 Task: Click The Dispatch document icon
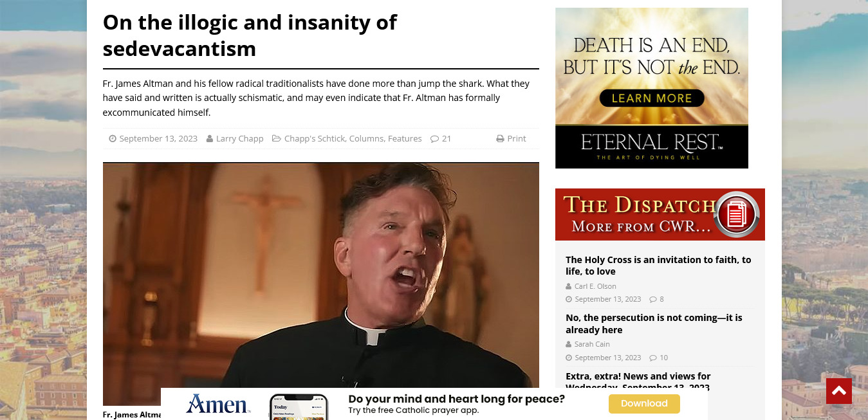(737, 214)
